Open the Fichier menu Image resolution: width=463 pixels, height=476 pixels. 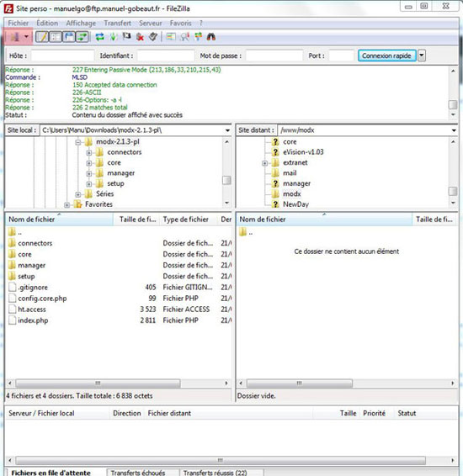click(x=19, y=24)
